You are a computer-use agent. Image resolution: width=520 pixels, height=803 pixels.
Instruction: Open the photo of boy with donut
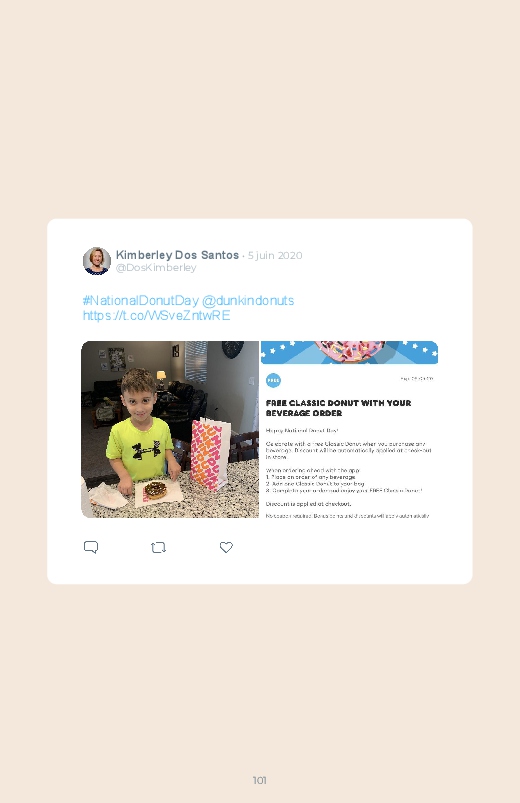pyautogui.click(x=170, y=429)
